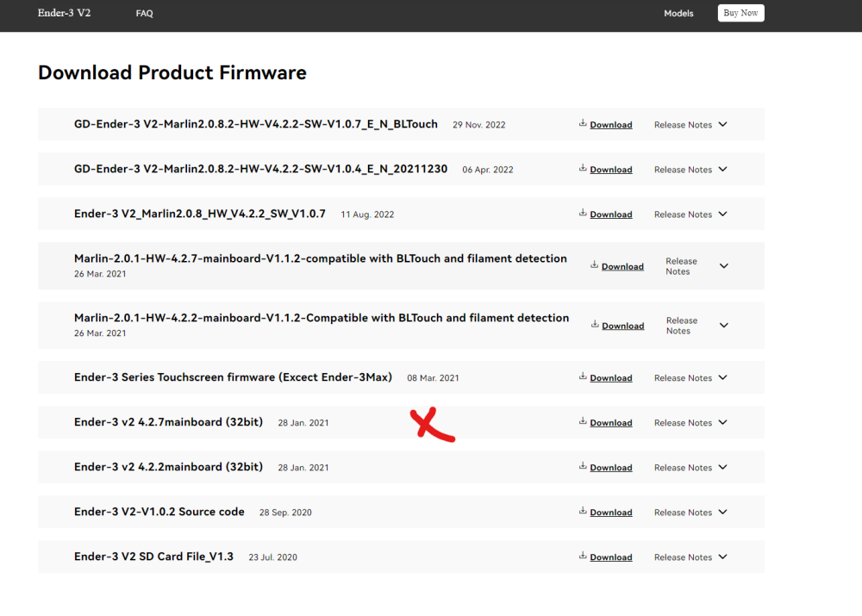Image resolution: width=862 pixels, height=616 pixels.
Task: Click download icon for SW-V1.0.4_E_N_20211230 firmware
Action: click(x=584, y=169)
